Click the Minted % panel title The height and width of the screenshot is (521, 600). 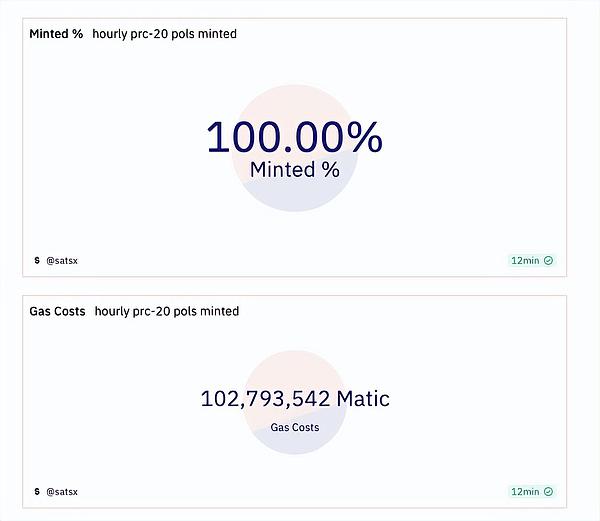(56, 34)
